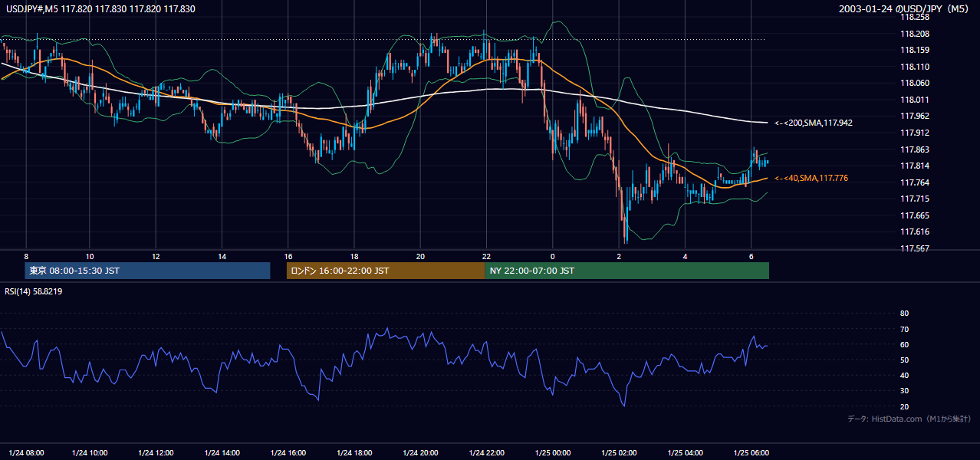Click price axis value 118.159
980x460 pixels.
click(914, 50)
